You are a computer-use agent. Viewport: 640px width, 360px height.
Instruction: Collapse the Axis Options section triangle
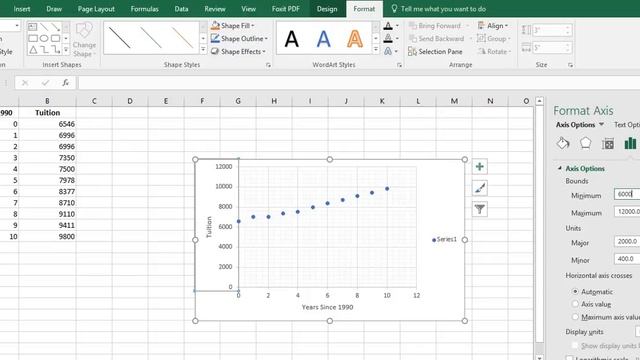point(560,168)
